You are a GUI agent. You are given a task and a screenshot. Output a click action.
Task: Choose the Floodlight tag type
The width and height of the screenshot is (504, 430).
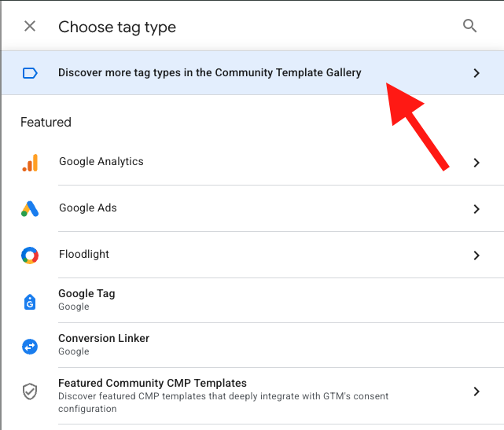(84, 255)
